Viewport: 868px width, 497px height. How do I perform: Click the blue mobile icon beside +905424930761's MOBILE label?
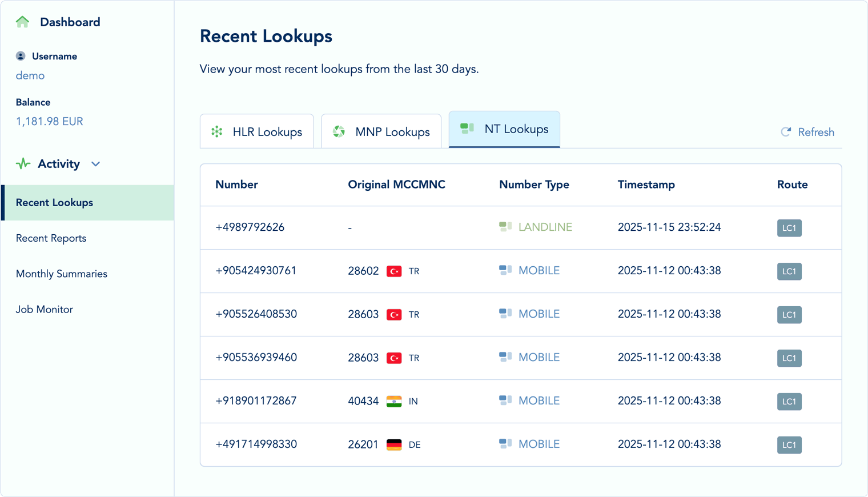tap(505, 270)
